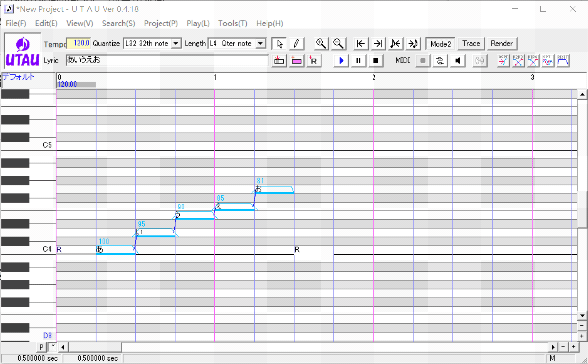Click the Render button
This screenshot has height=364, width=588.
(x=502, y=44)
